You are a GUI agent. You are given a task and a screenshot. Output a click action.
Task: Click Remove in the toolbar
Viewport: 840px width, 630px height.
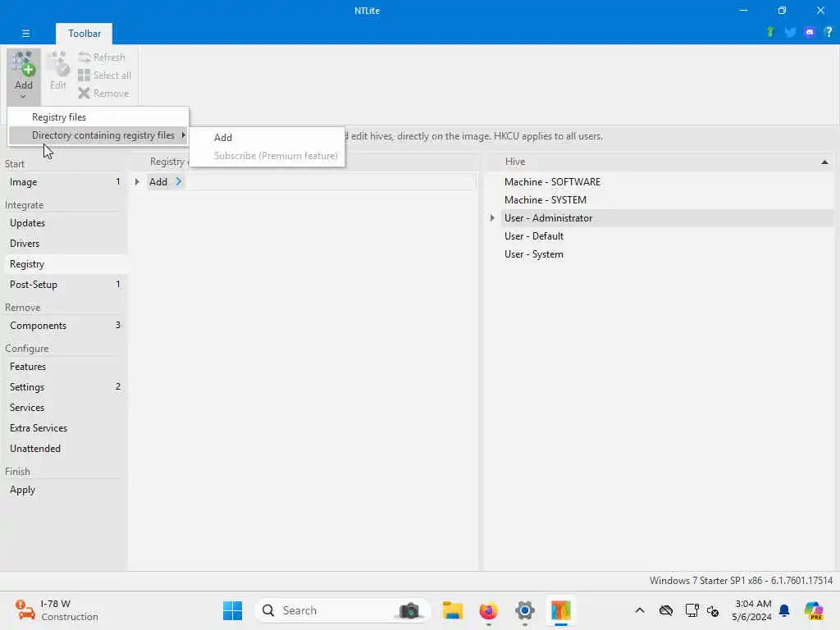point(103,94)
